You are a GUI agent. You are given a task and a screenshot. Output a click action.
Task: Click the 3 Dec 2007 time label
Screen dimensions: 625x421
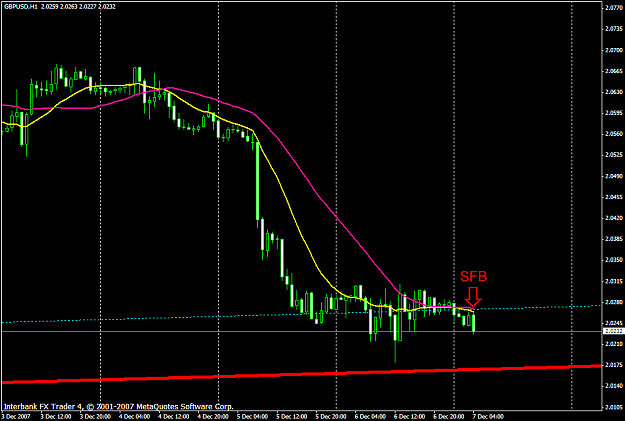click(x=15, y=417)
